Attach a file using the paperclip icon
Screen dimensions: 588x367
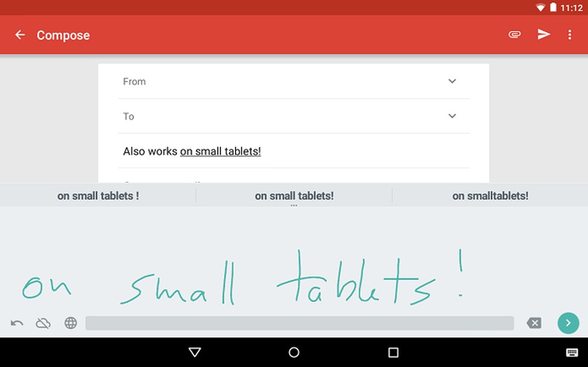514,34
